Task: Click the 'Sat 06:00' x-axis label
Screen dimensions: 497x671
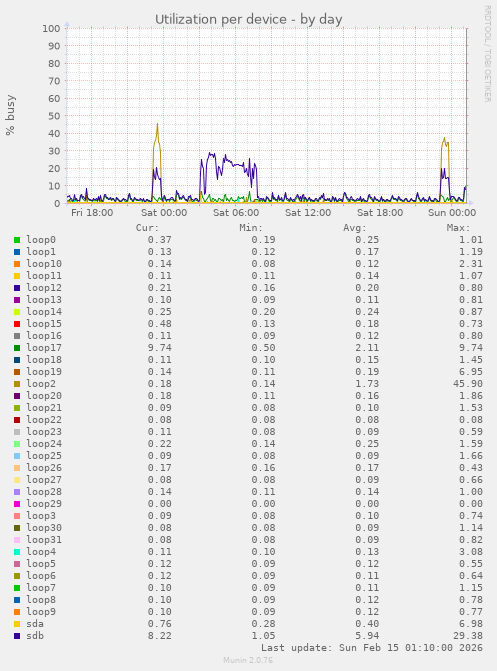Action: (x=236, y=213)
